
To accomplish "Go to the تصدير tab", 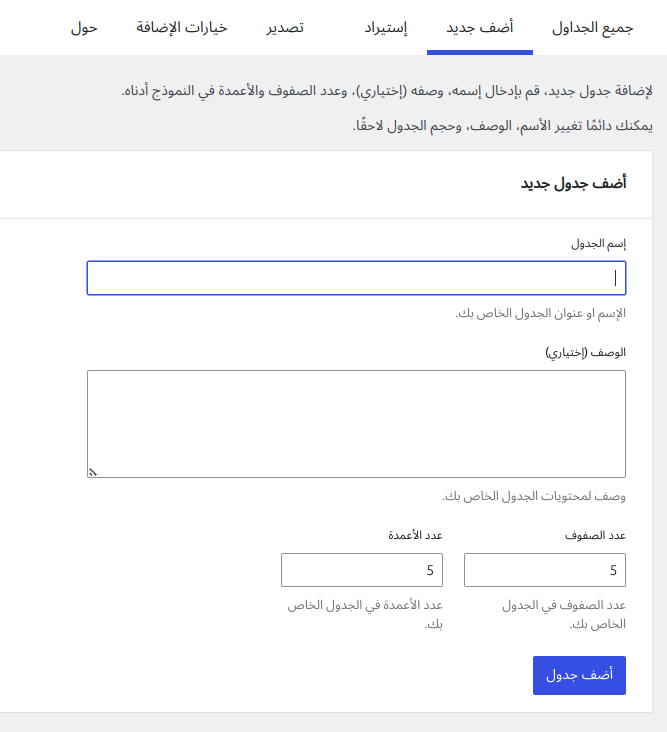I will pos(285,27).
